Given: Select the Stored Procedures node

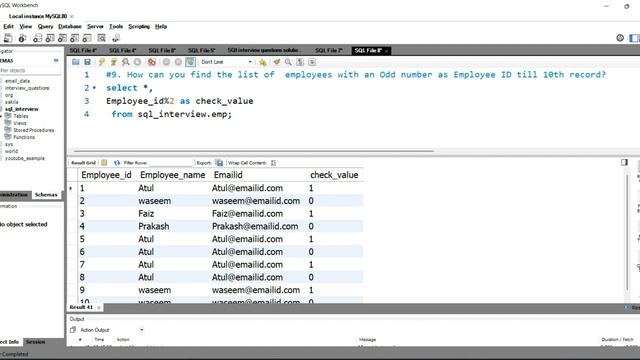Looking at the screenshot, I should point(33,130).
